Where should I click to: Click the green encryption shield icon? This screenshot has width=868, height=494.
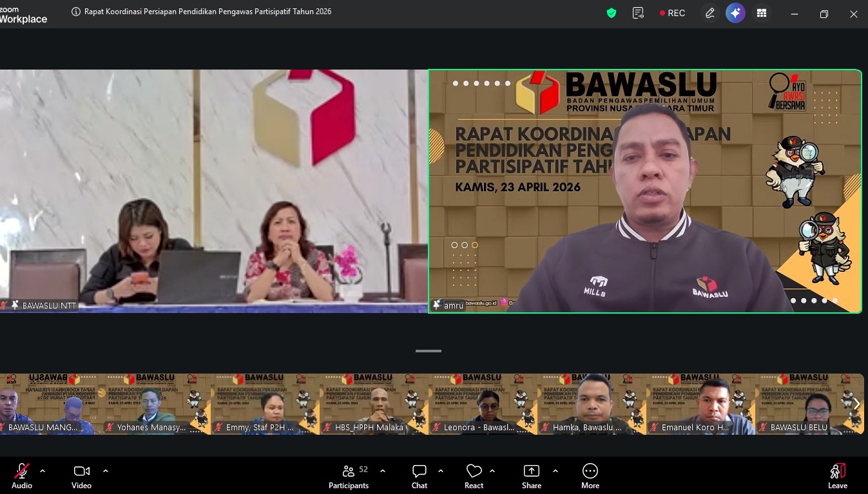pyautogui.click(x=612, y=13)
